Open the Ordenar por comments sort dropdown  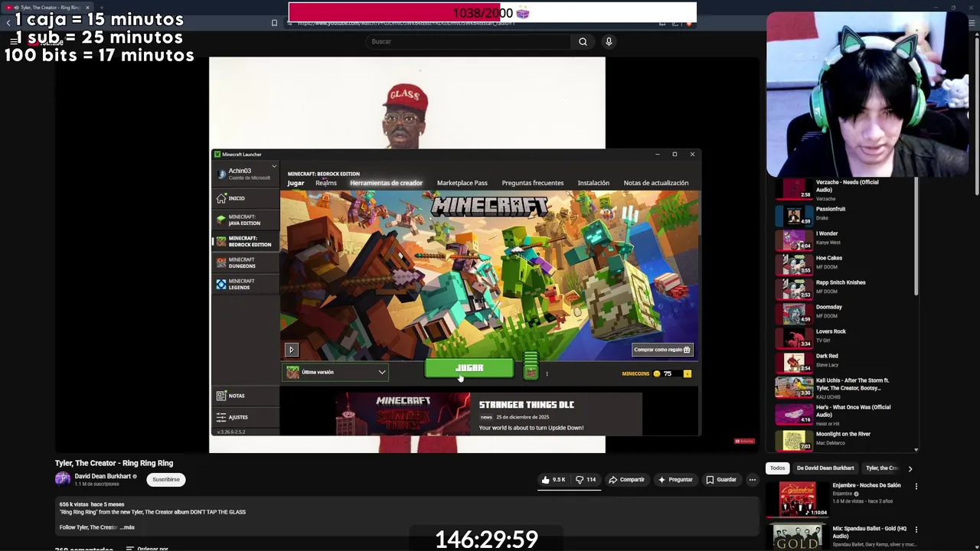[148, 548]
